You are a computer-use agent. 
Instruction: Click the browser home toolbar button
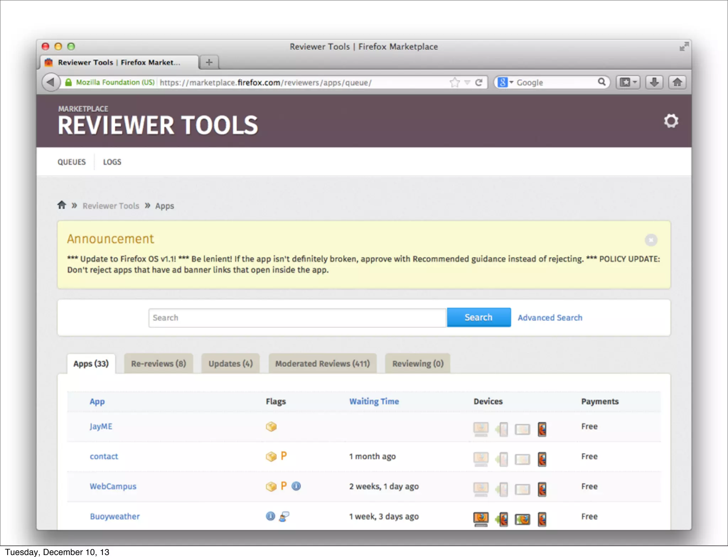click(677, 82)
